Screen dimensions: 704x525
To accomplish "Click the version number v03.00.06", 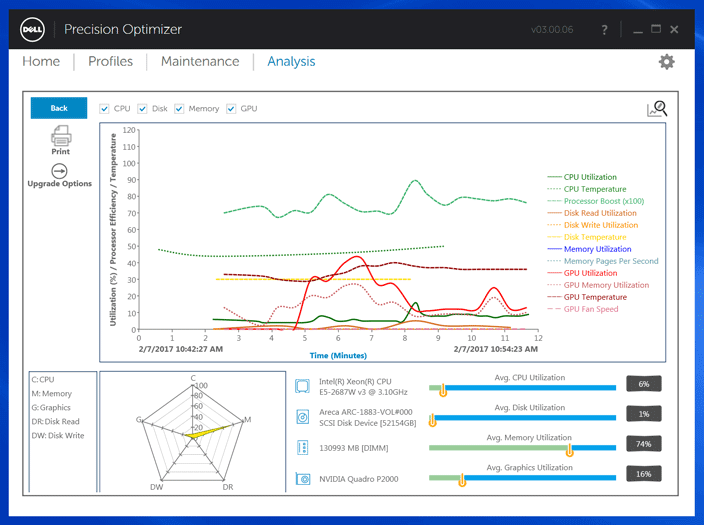I will coord(552,30).
